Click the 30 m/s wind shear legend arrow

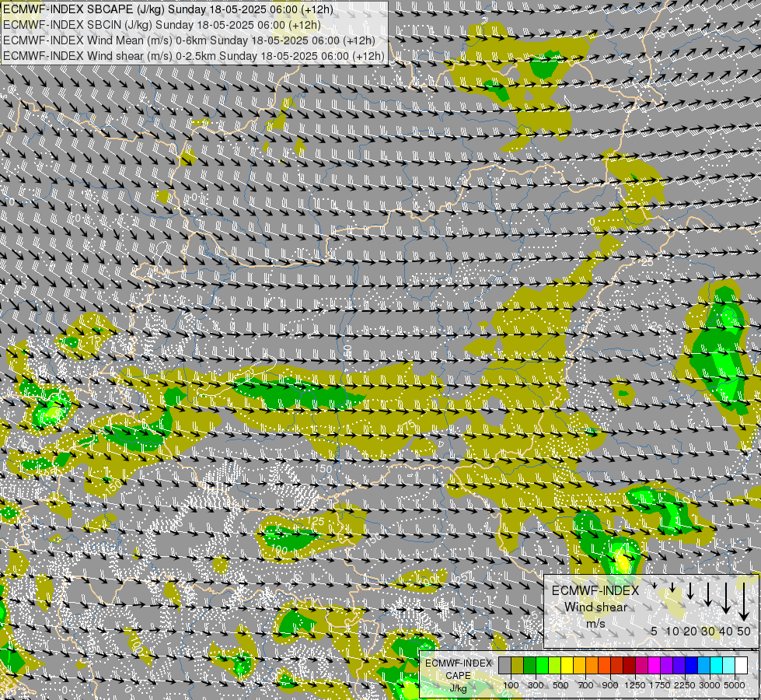coord(708,594)
